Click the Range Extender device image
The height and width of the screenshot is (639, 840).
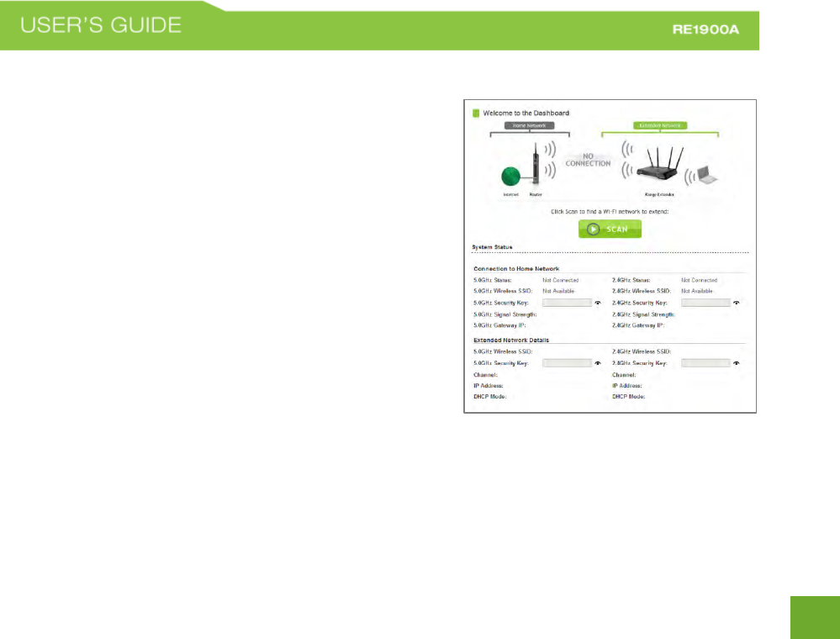659,164
